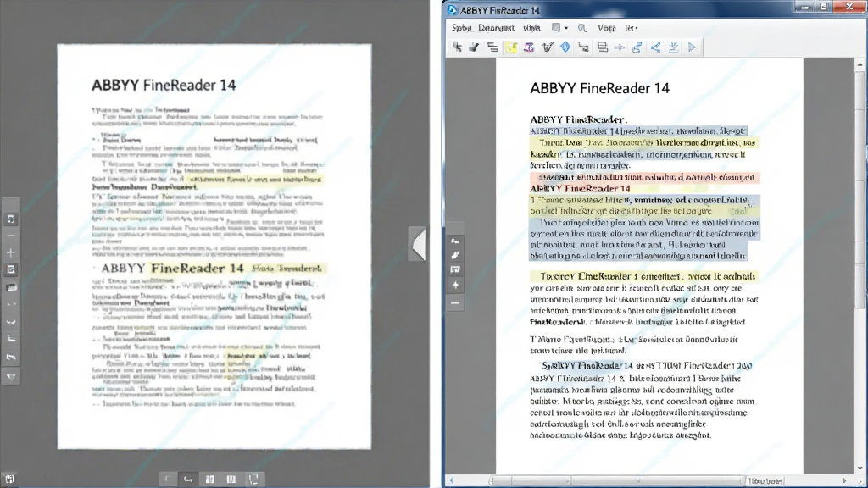Click the horizontal scrollbar left arrow

click(x=451, y=481)
